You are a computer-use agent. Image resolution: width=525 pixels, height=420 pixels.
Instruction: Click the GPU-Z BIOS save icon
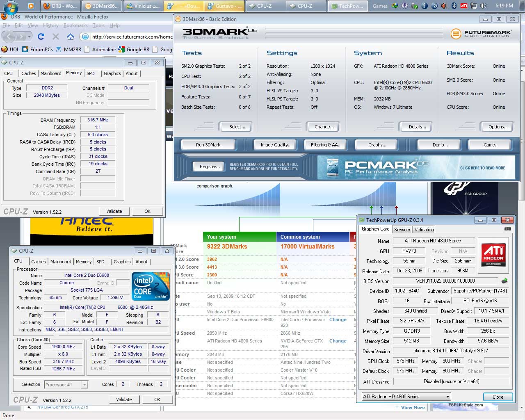pyautogui.click(x=504, y=281)
